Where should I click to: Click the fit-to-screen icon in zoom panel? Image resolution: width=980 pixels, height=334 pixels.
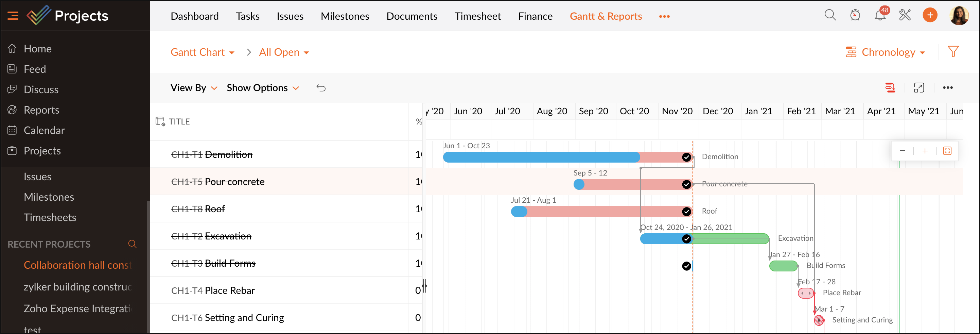coord(947,151)
